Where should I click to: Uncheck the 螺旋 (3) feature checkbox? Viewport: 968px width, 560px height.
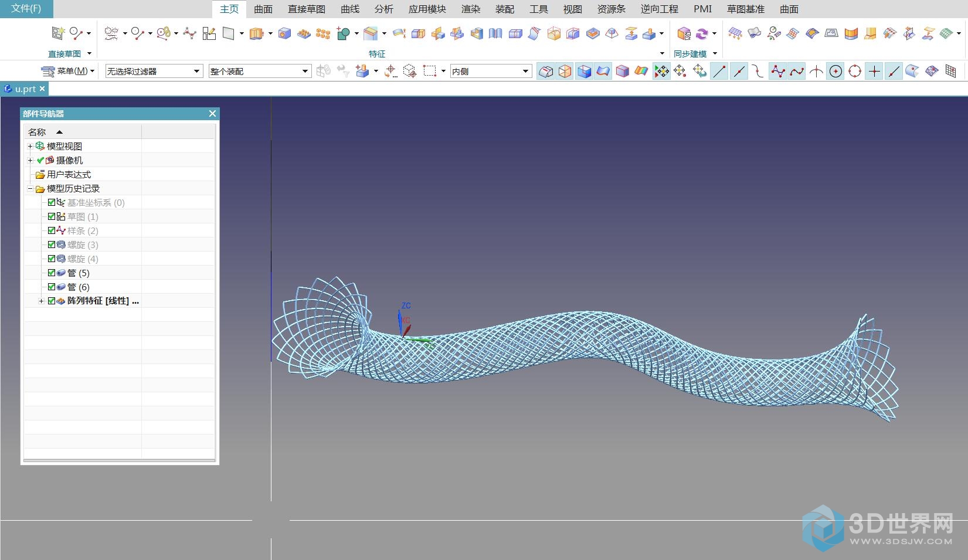tap(52, 245)
